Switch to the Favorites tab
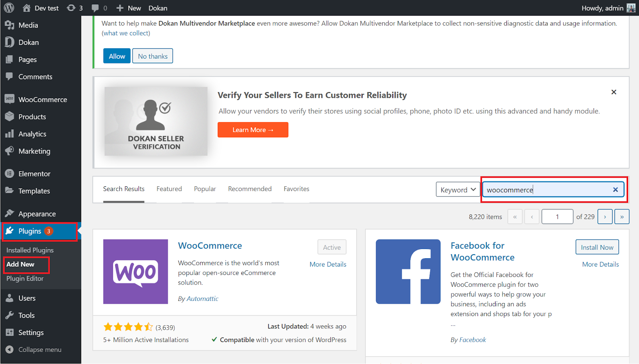 point(297,189)
